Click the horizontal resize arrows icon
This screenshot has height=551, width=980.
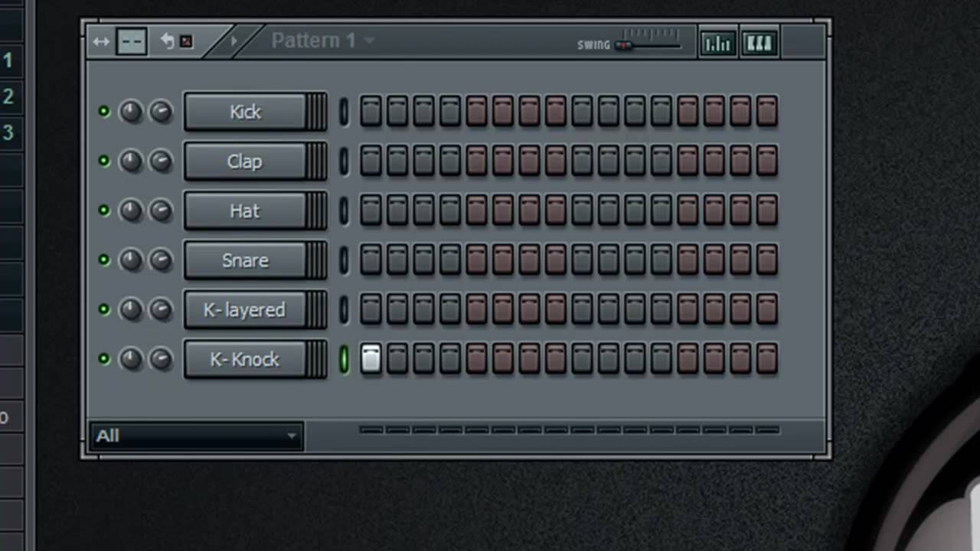click(101, 41)
